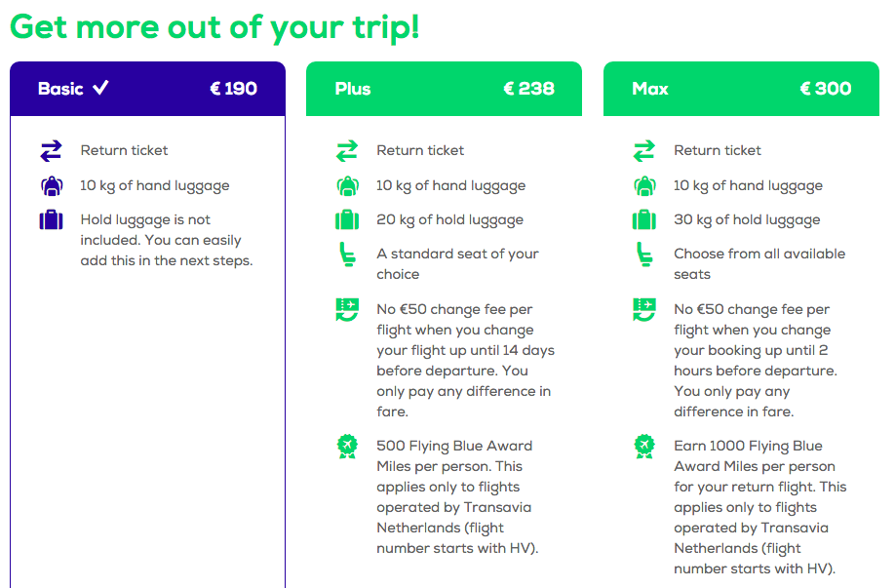Click the Max hold luggage suitcase icon

tap(644, 220)
